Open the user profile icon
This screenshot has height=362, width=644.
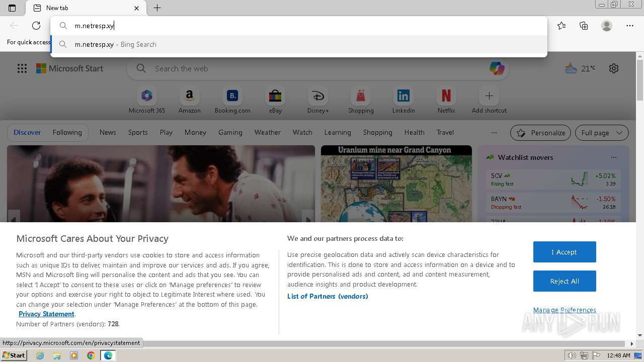[607, 26]
